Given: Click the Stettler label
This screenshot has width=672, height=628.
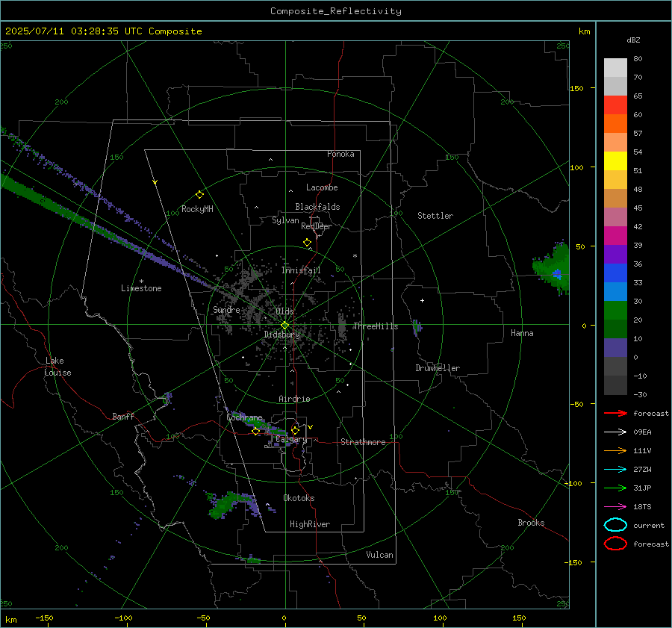Looking at the screenshot, I should tap(435, 216).
